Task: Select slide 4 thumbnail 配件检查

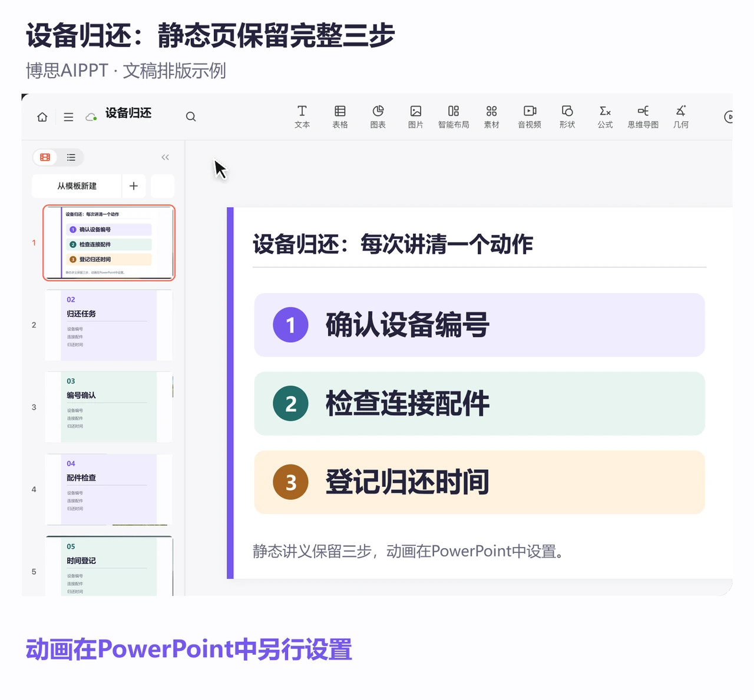Action: [109, 489]
